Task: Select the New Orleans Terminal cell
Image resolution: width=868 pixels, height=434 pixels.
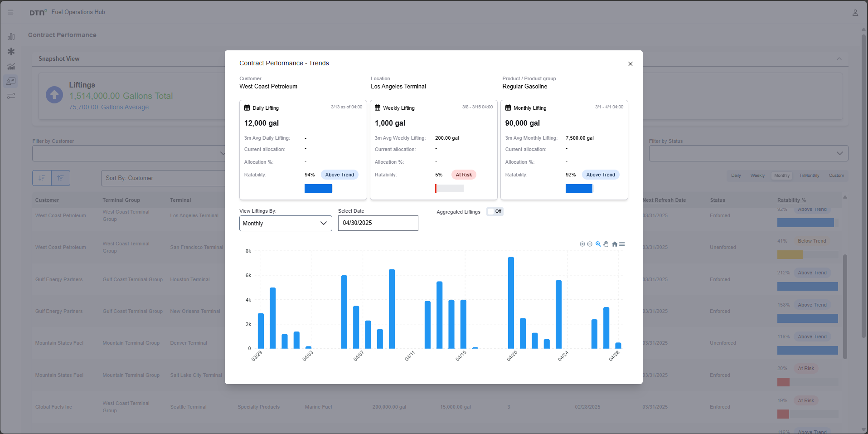Action: point(195,311)
